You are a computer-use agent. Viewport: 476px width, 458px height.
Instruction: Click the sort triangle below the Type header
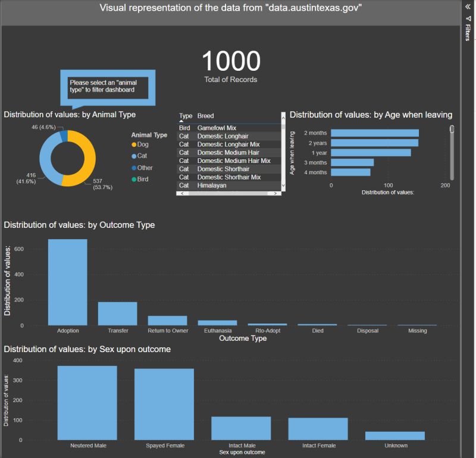[x=181, y=121]
